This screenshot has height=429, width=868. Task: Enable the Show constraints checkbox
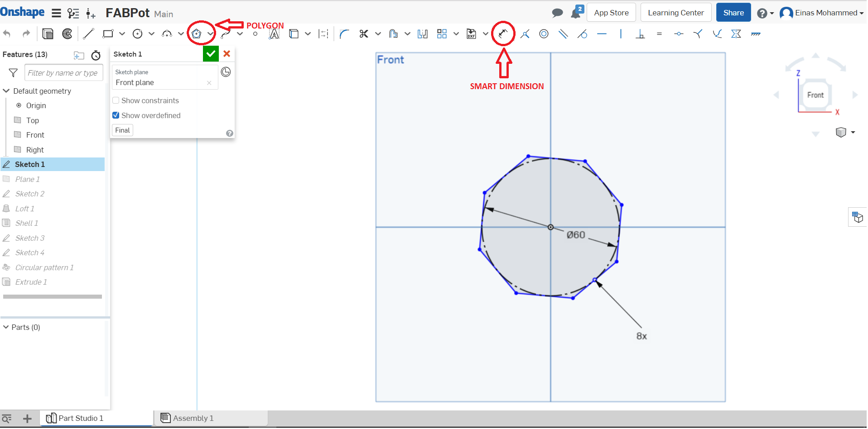[x=116, y=100]
